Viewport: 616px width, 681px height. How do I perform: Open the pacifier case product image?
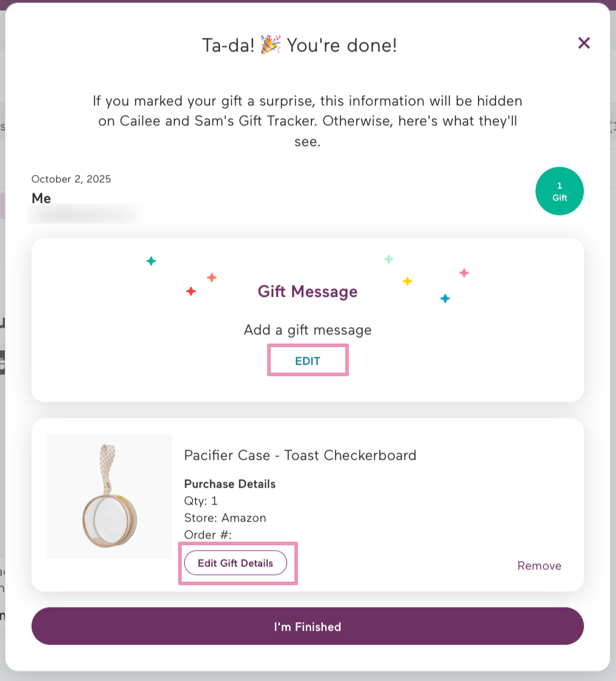coord(109,496)
